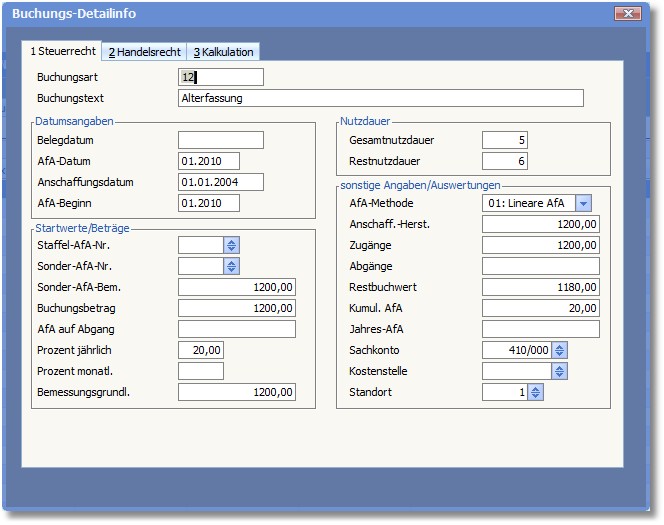Viewport: 664px width, 525px height.
Task: Click the Sonder-AfA-Nr. spinner arrows
Action: [232, 266]
